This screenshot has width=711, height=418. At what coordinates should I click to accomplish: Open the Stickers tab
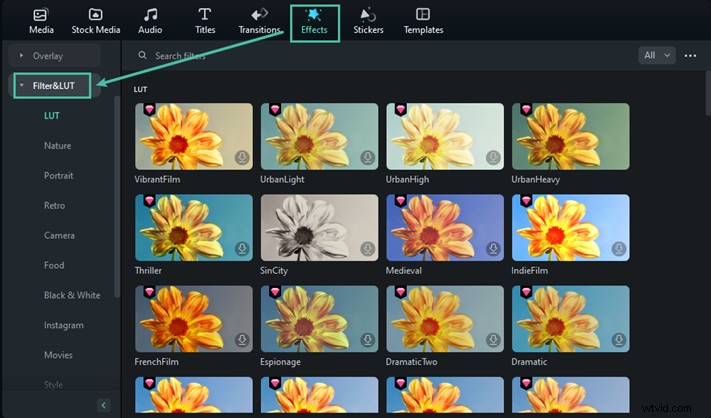click(x=368, y=22)
